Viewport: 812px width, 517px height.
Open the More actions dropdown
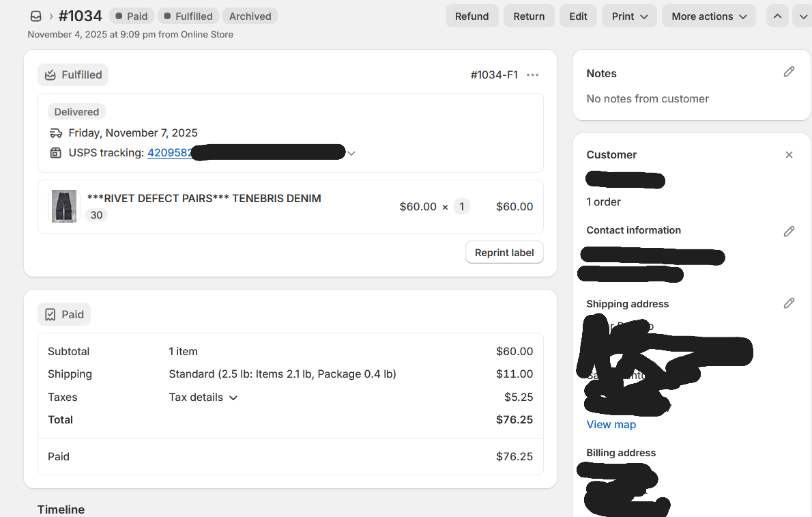(x=708, y=16)
